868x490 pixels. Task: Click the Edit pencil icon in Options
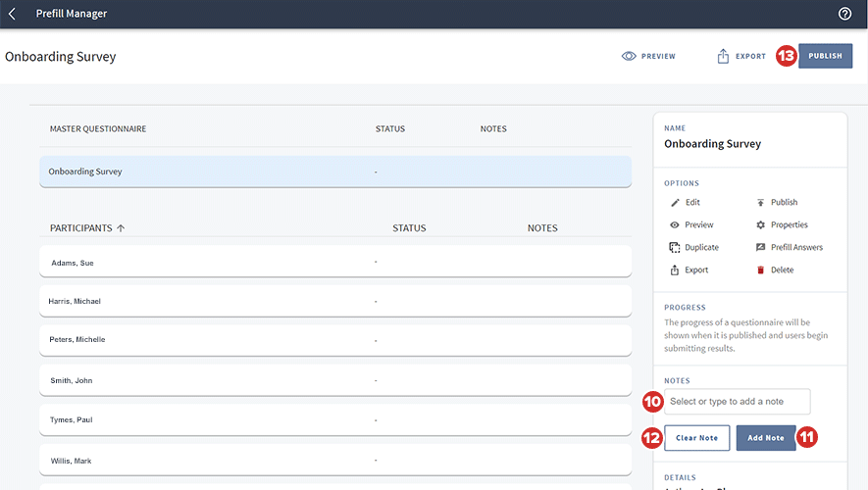point(675,203)
